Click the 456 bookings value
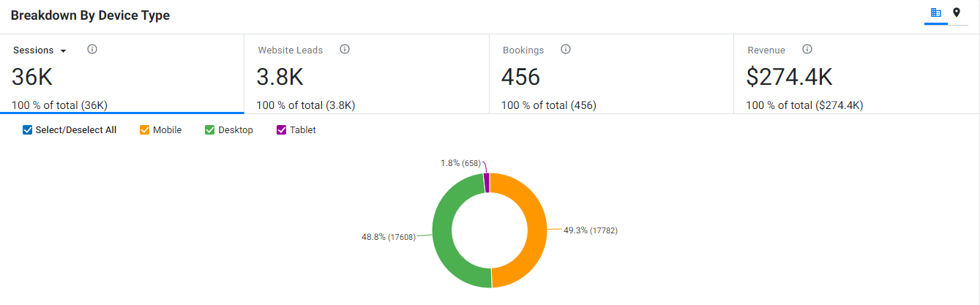This screenshot has width=980, height=305. click(x=521, y=78)
